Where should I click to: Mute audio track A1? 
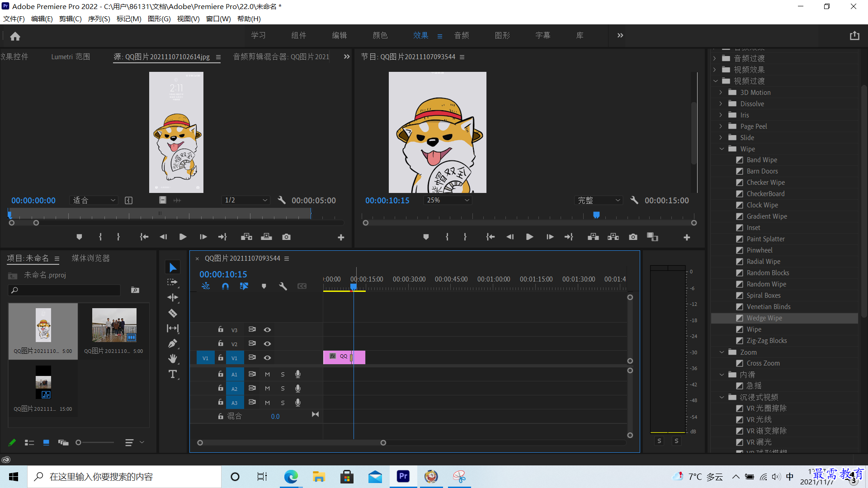(x=267, y=375)
